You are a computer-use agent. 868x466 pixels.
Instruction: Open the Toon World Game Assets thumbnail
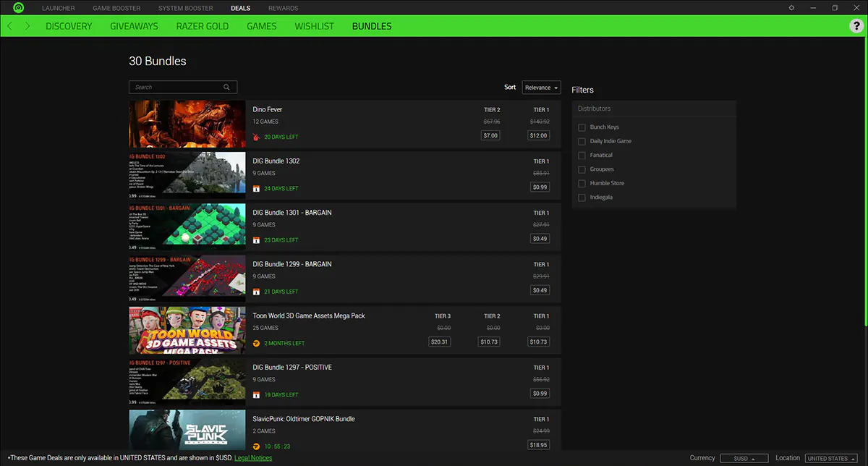coord(187,330)
